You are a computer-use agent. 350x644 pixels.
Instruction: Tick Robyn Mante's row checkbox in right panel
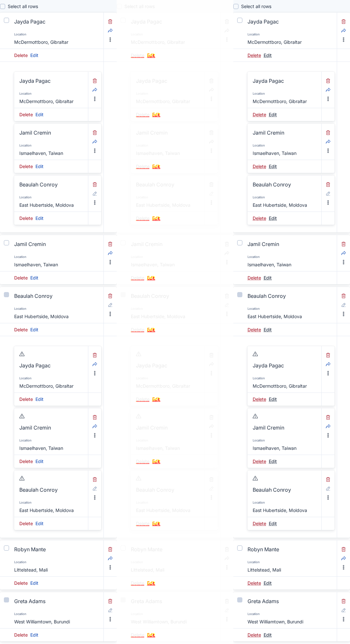click(x=240, y=548)
